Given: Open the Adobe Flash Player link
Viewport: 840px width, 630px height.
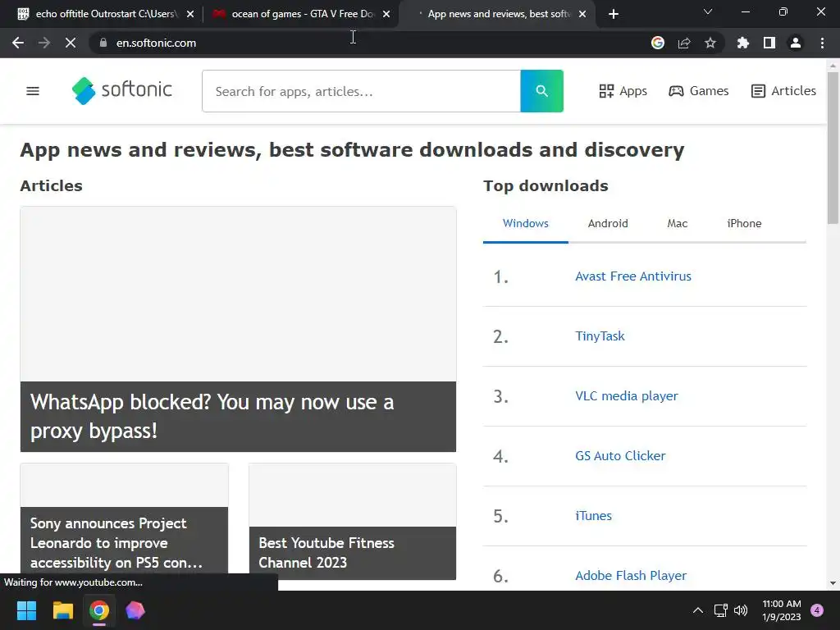Looking at the screenshot, I should pos(631,575).
